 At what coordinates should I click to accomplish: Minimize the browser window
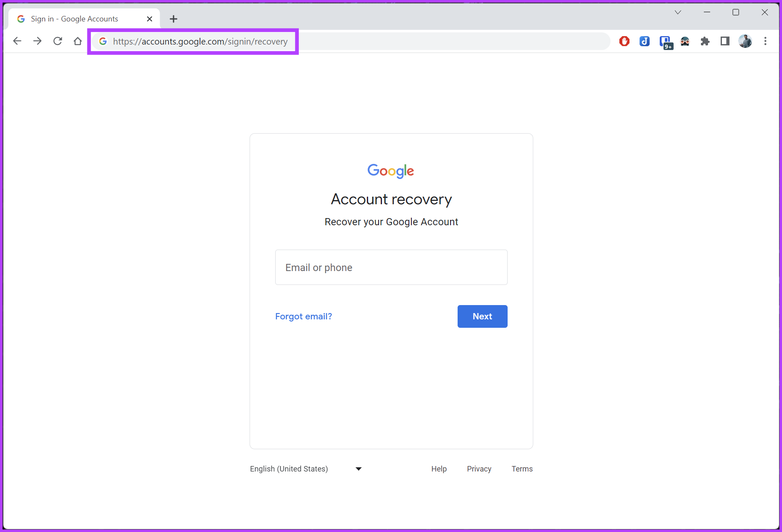[707, 12]
